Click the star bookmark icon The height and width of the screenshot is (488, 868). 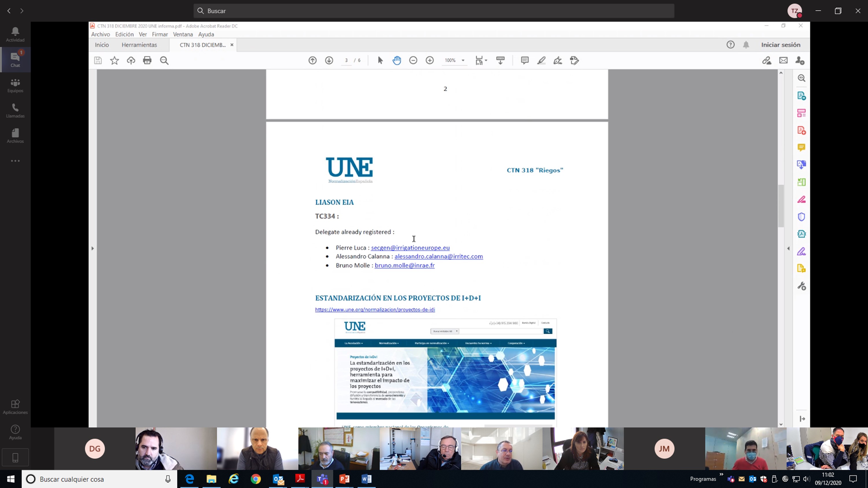pos(115,61)
